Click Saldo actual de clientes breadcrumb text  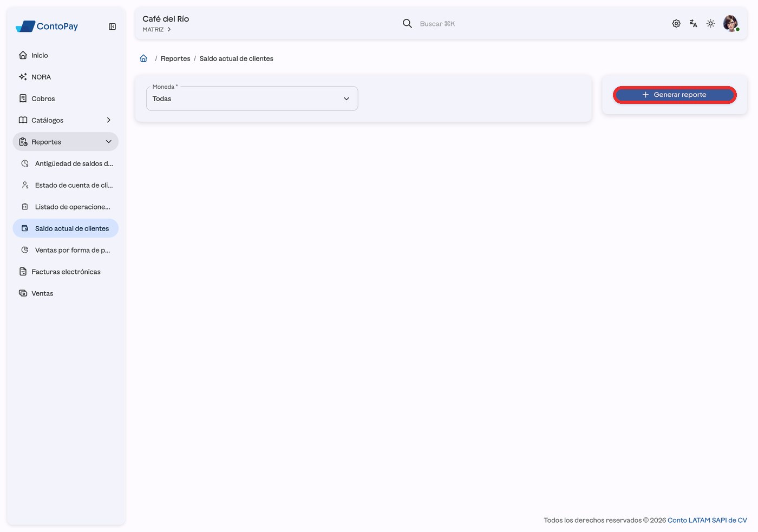237,58
